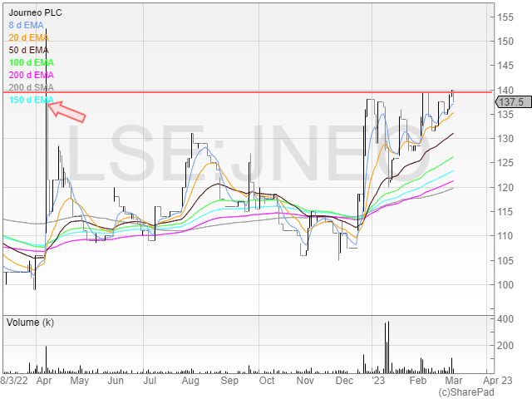Screen dimensions: 532x399
Task: Select the 100 d EMA legend label
Action: [32, 63]
